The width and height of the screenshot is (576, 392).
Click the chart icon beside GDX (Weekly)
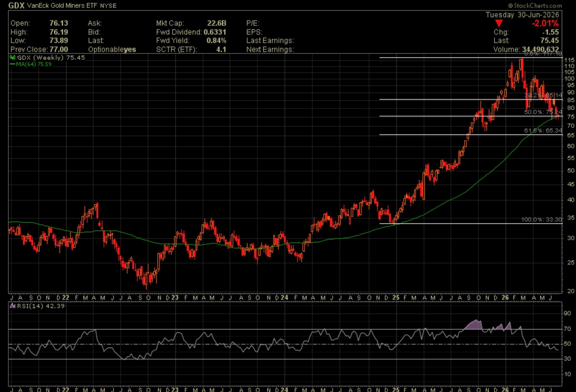pyautogui.click(x=12, y=57)
